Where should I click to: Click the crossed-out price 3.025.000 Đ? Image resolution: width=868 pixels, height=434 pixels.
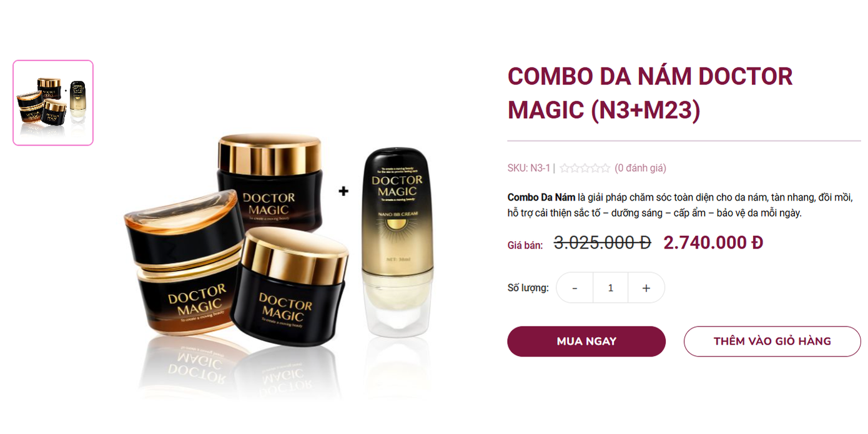(x=603, y=242)
